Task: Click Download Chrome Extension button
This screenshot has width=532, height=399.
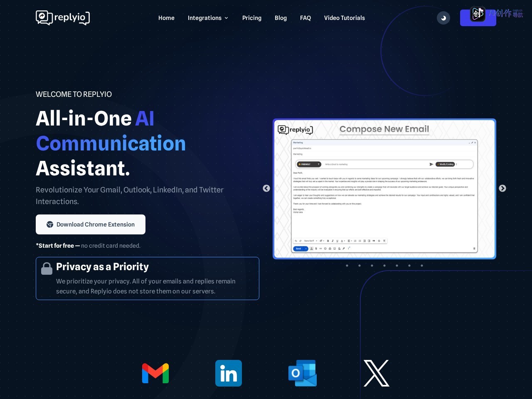Action: tap(91, 224)
